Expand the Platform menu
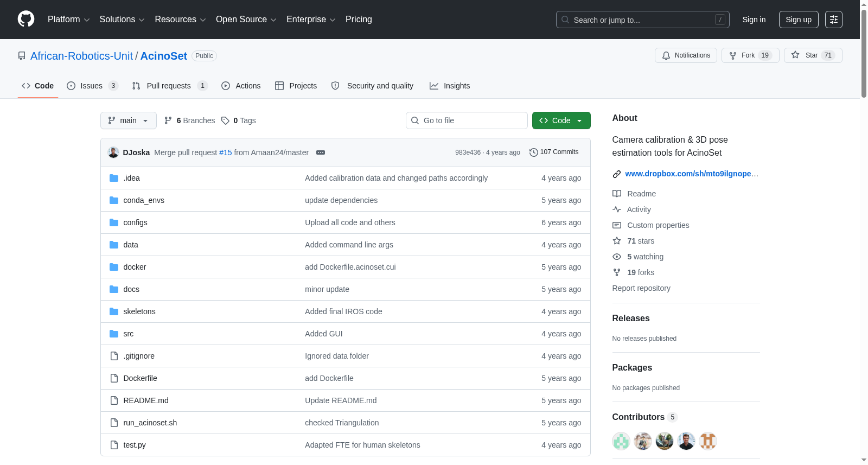The image size is (868, 465). pyautogui.click(x=68, y=20)
